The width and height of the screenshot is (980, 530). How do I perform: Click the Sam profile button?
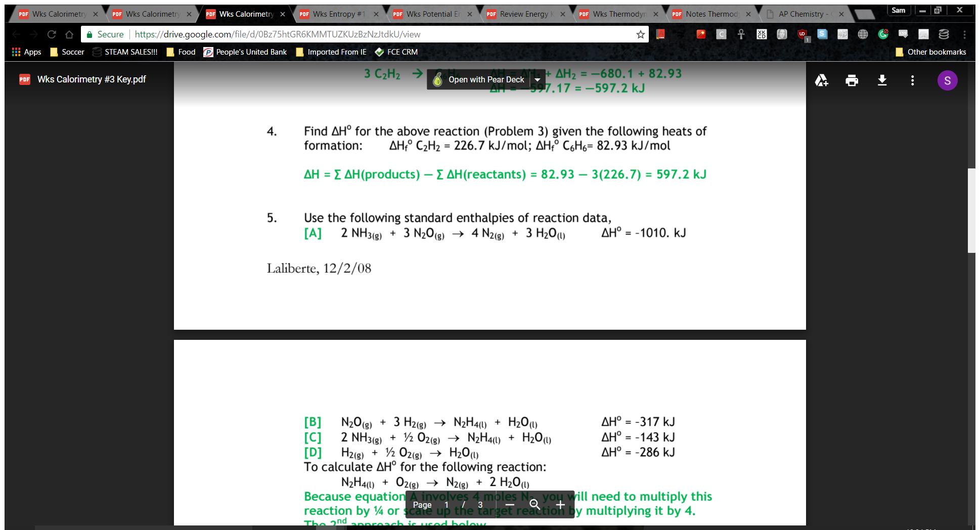click(898, 10)
